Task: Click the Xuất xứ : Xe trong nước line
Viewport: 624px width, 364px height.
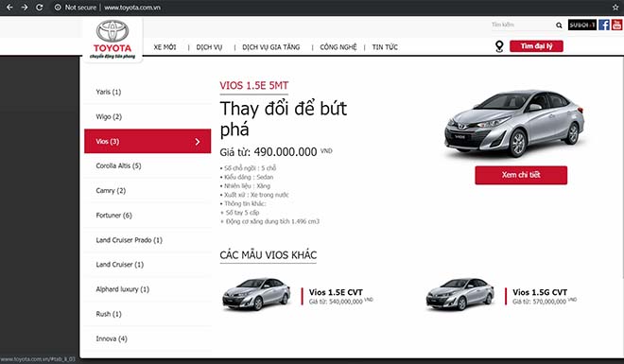Action: pyautogui.click(x=254, y=195)
